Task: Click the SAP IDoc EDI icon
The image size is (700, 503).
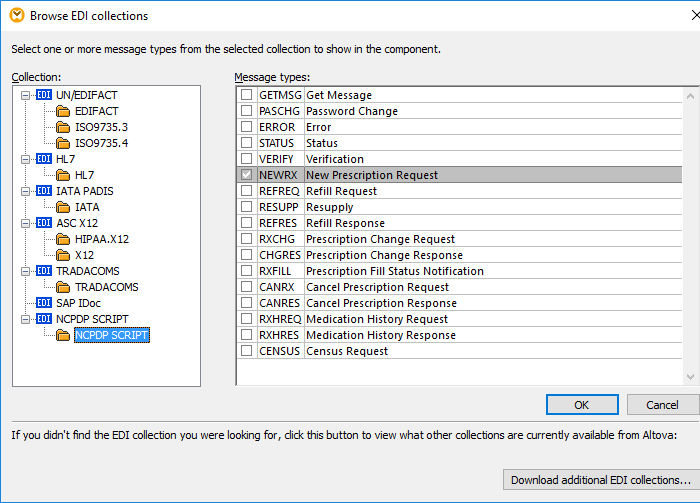Action: coord(43,303)
